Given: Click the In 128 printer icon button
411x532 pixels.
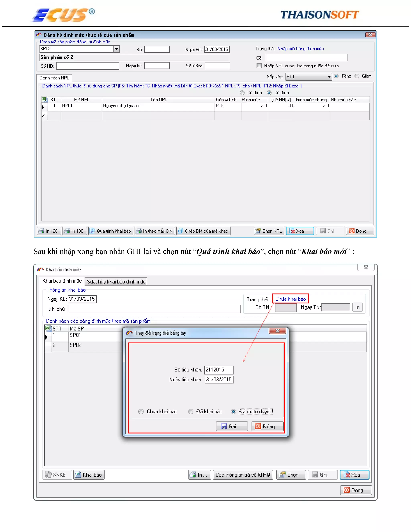Looking at the screenshot, I should coord(49,231).
